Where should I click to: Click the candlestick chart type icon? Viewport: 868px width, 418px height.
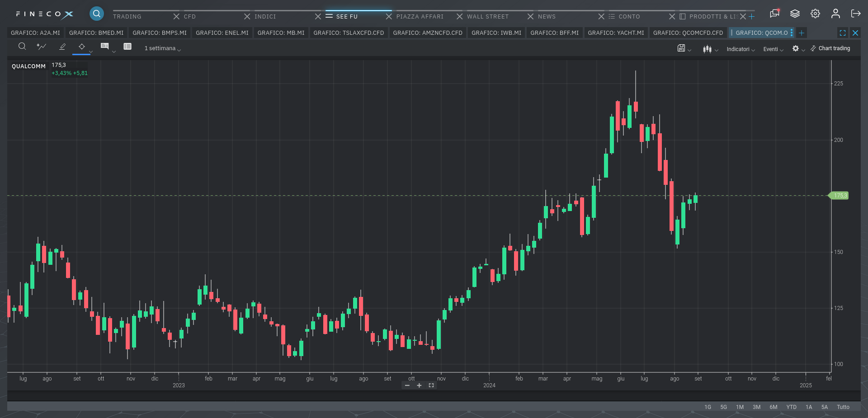[708, 49]
